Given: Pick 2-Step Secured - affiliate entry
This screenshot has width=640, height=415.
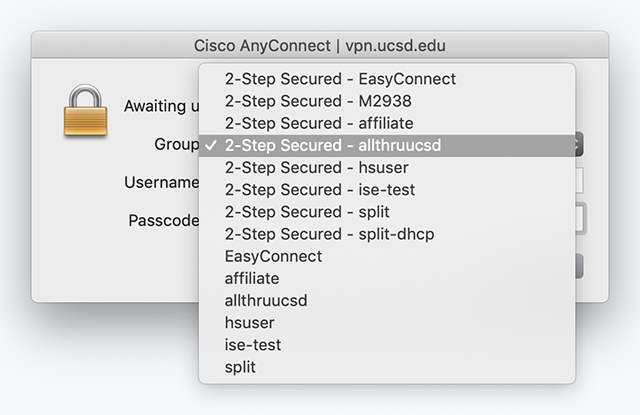Looking at the screenshot, I should (x=387, y=123).
